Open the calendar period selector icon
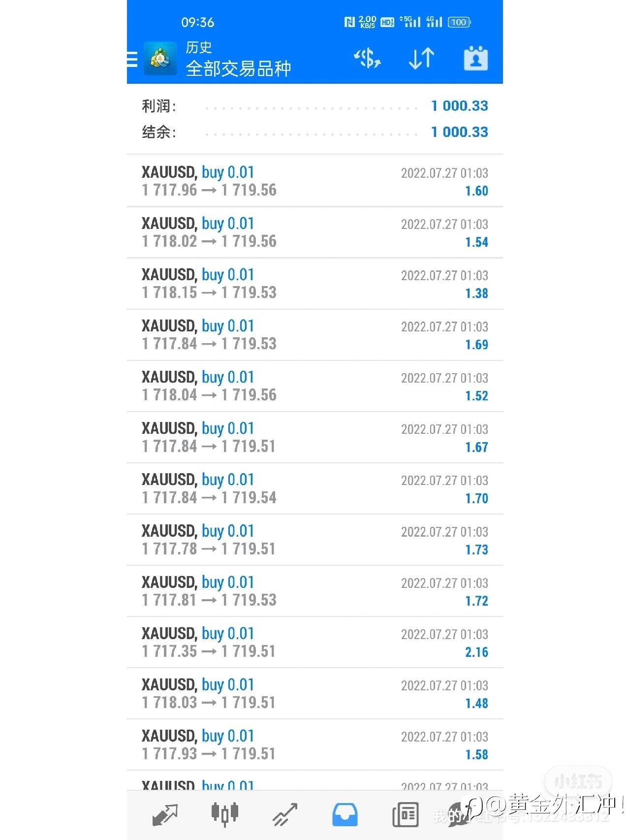The image size is (630, 840). point(475,59)
